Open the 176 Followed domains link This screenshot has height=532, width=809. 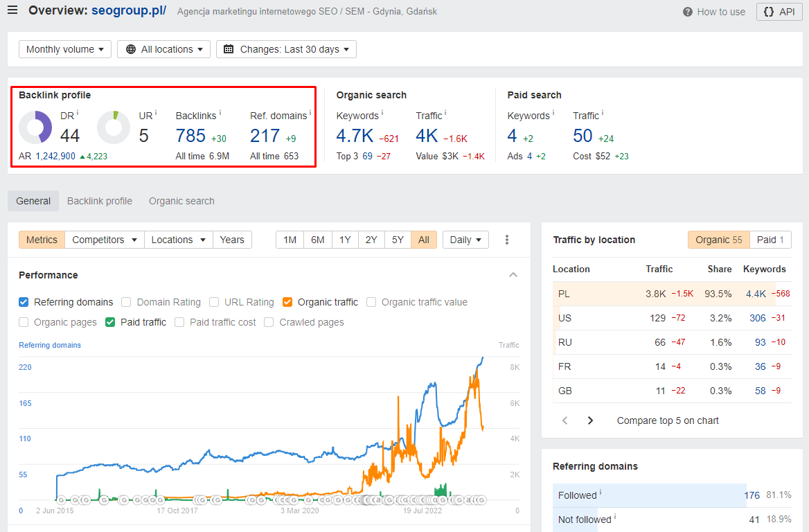tap(752, 495)
